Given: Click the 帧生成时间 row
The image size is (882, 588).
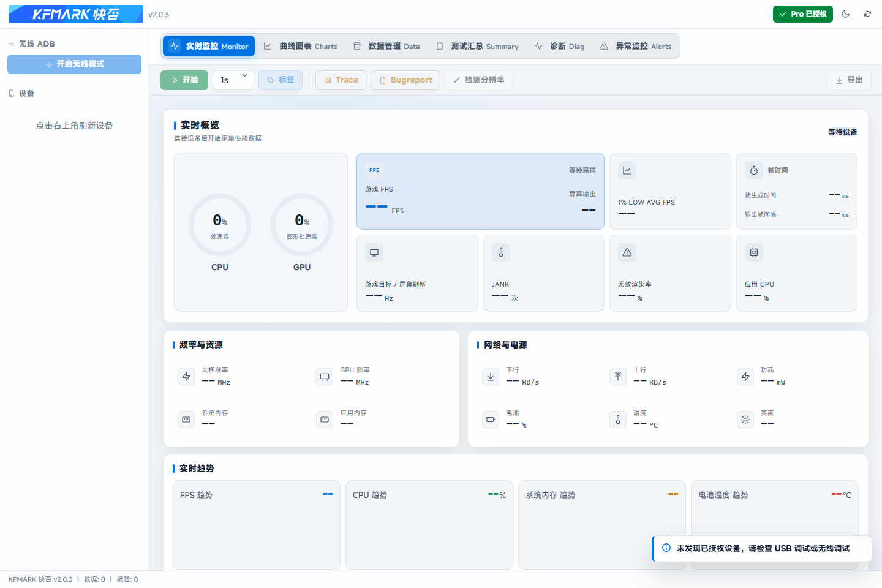Looking at the screenshot, I should click(797, 195).
